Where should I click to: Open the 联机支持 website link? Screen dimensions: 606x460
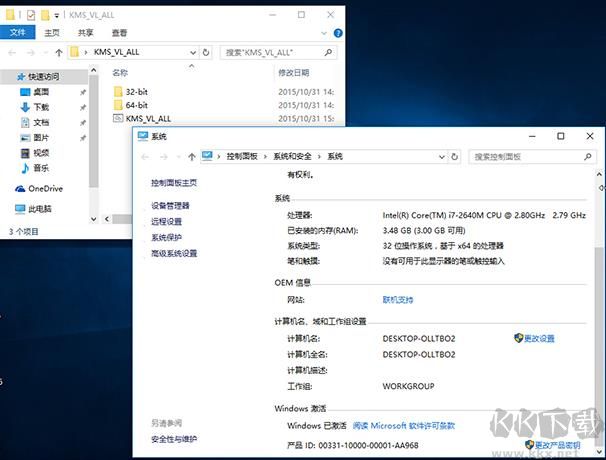click(x=398, y=300)
